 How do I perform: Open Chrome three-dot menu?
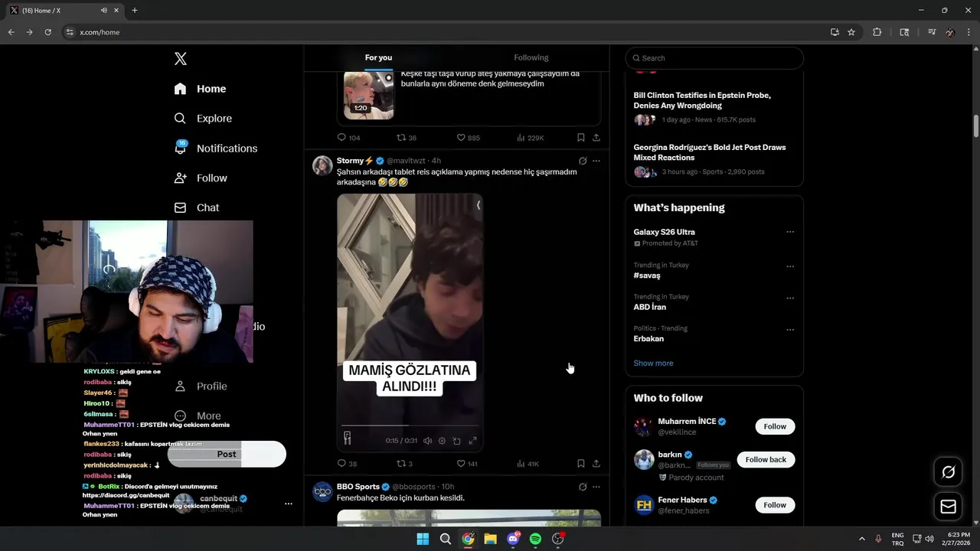[x=968, y=32]
